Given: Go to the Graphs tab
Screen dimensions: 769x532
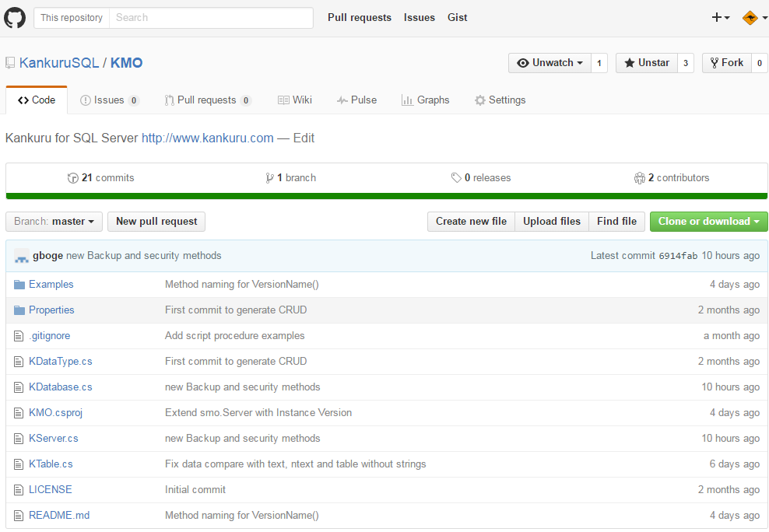Looking at the screenshot, I should [425, 100].
